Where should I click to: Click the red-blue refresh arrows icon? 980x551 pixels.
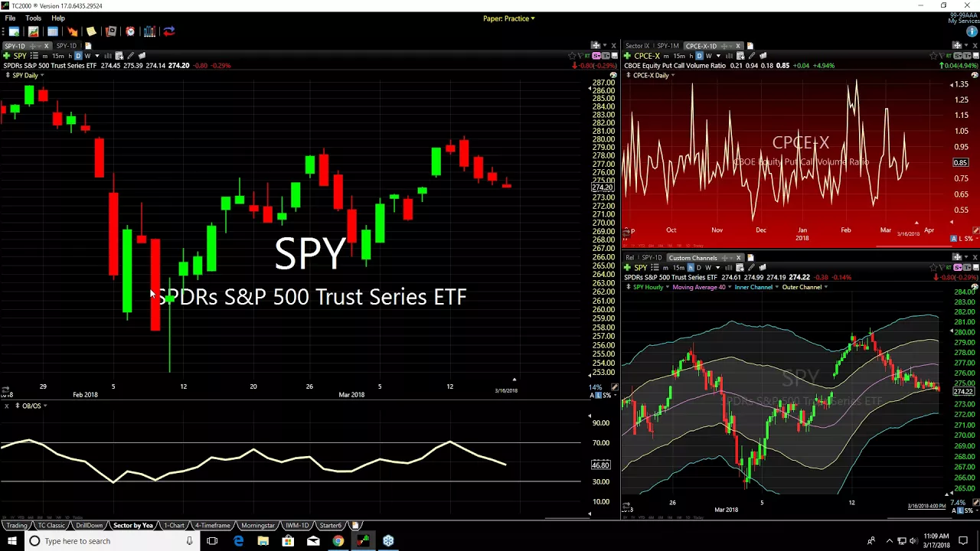(x=169, y=31)
